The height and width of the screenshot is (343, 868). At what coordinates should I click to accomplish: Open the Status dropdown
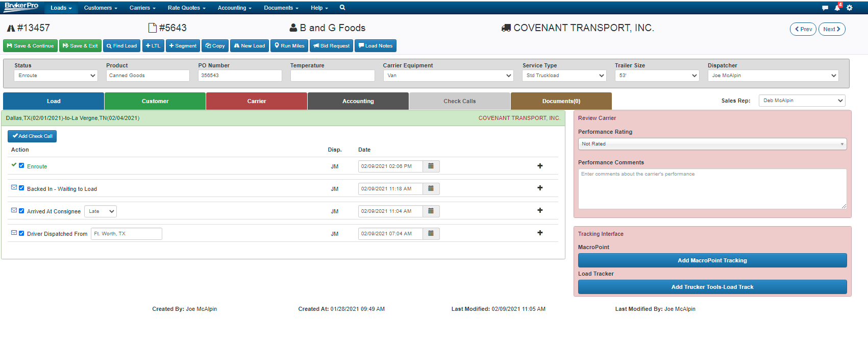tap(56, 76)
